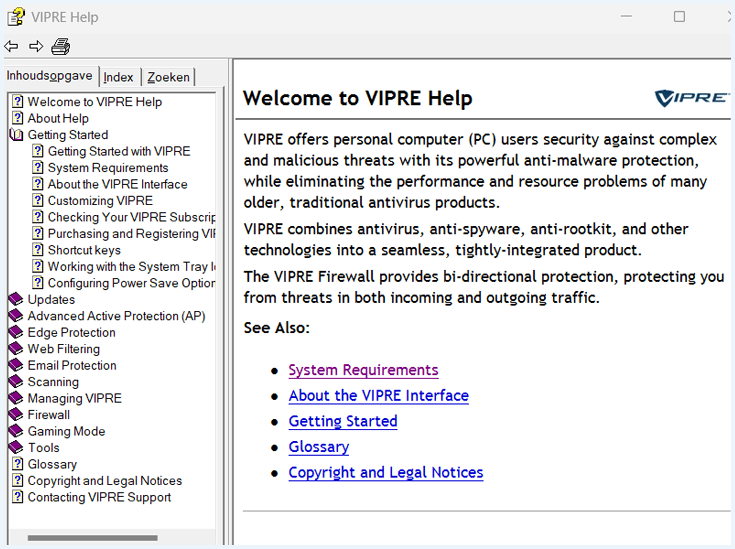Open the About the VIPRE Interface link

pos(379,396)
